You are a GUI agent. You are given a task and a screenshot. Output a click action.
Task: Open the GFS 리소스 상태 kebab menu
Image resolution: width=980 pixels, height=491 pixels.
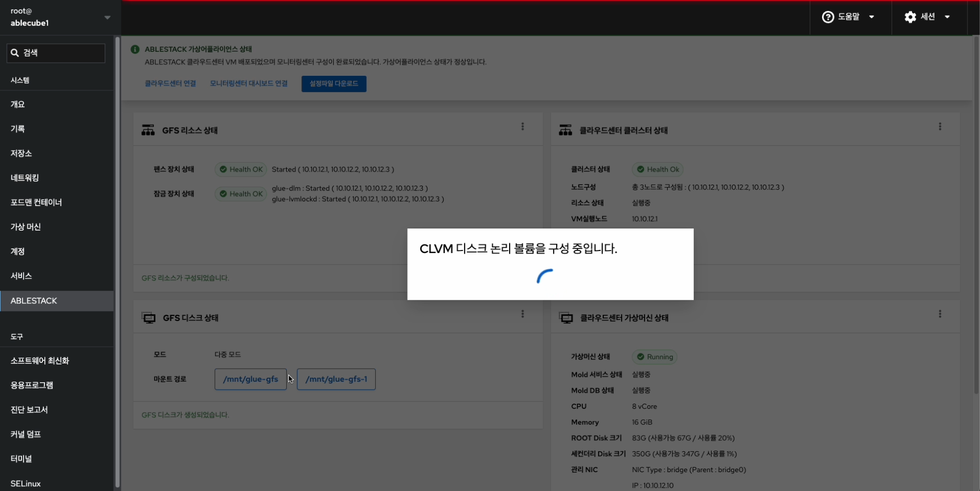coord(522,127)
